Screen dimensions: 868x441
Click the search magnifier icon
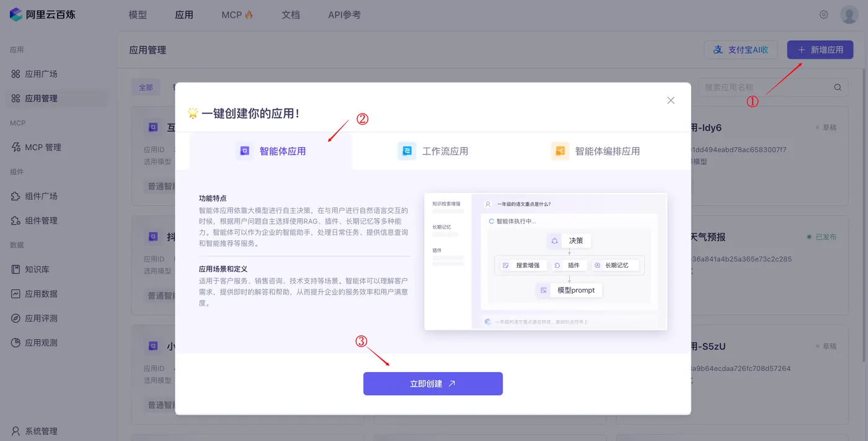pos(838,87)
